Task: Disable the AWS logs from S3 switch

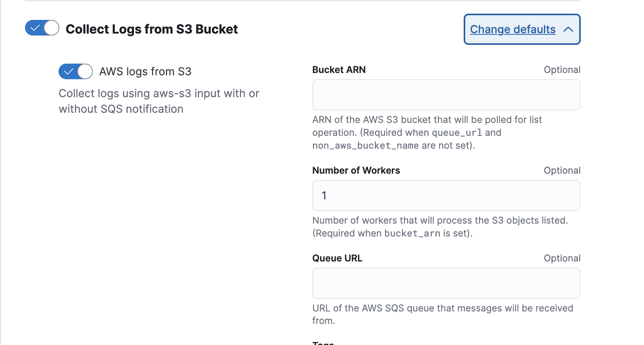Action: point(76,71)
